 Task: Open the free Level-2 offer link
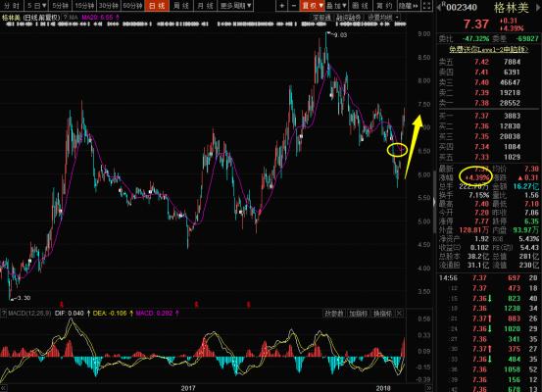tap(489, 49)
